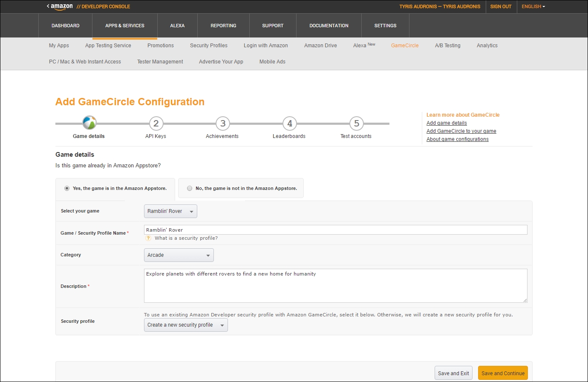Go to GameCircle submenu
Viewport: 588px width, 382px height.
click(x=405, y=46)
